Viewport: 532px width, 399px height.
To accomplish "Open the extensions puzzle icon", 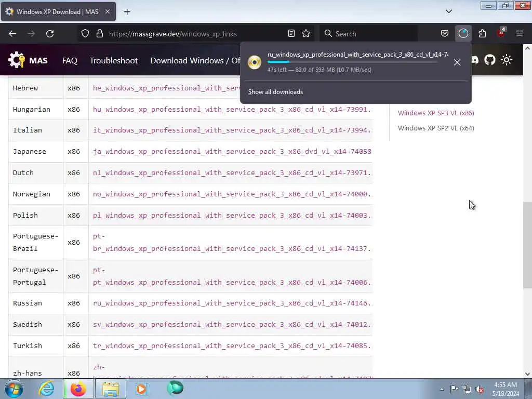I will (x=482, y=34).
